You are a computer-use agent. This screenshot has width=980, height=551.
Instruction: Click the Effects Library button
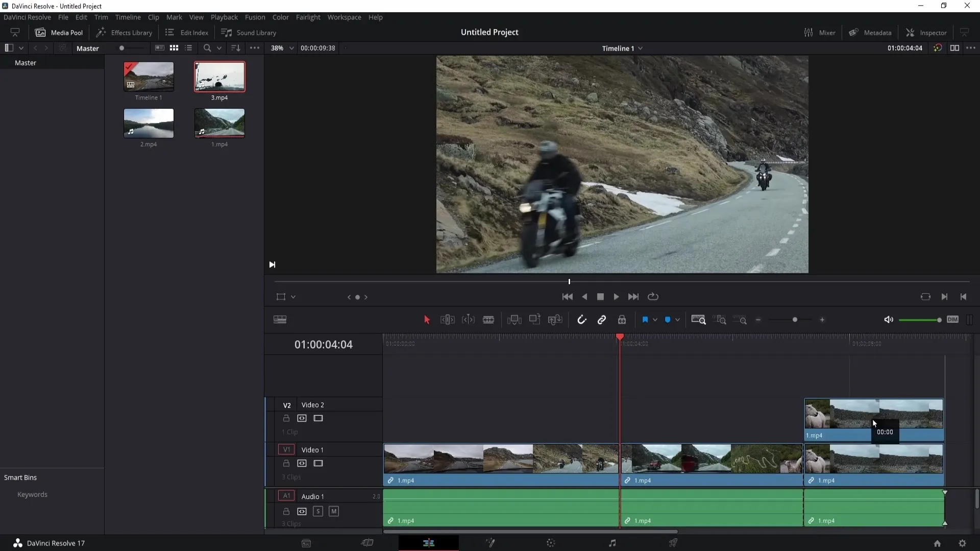point(125,32)
